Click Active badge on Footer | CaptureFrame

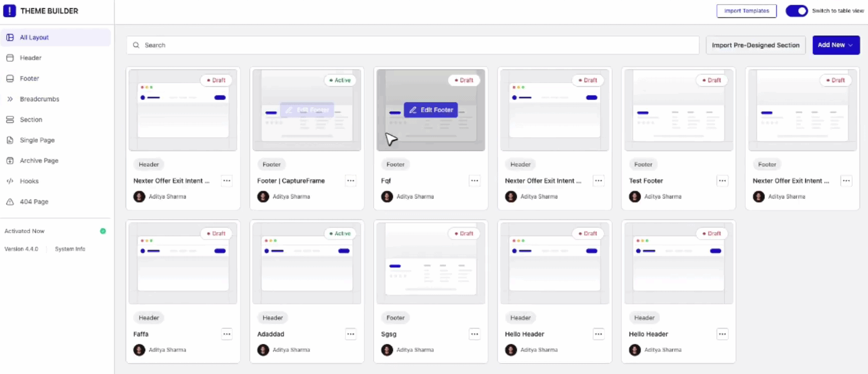click(x=340, y=80)
